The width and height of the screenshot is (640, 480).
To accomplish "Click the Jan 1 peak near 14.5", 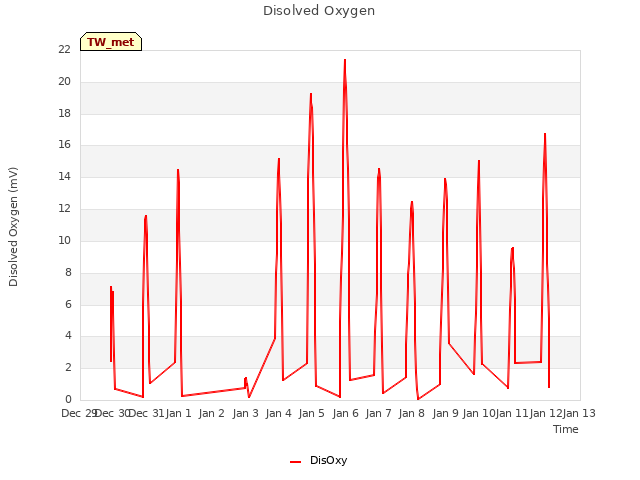I will point(178,170).
